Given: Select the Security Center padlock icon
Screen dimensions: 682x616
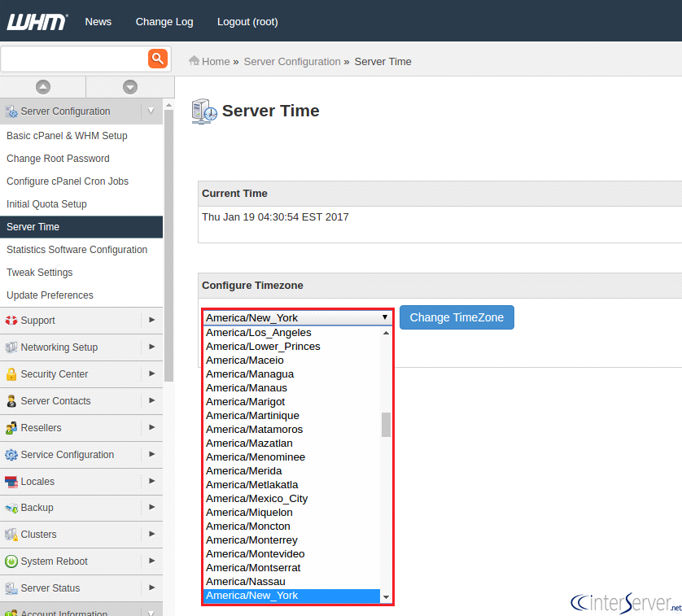Looking at the screenshot, I should 10,374.
